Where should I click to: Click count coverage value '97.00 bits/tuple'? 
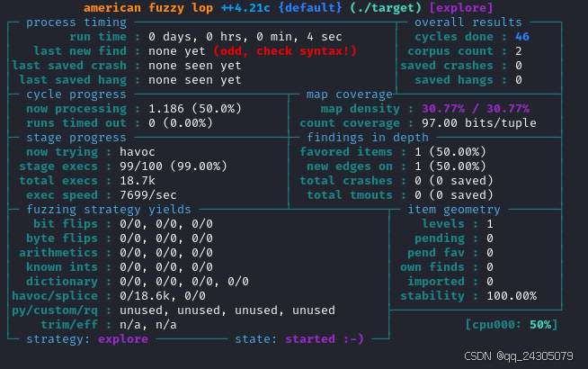[479, 123]
